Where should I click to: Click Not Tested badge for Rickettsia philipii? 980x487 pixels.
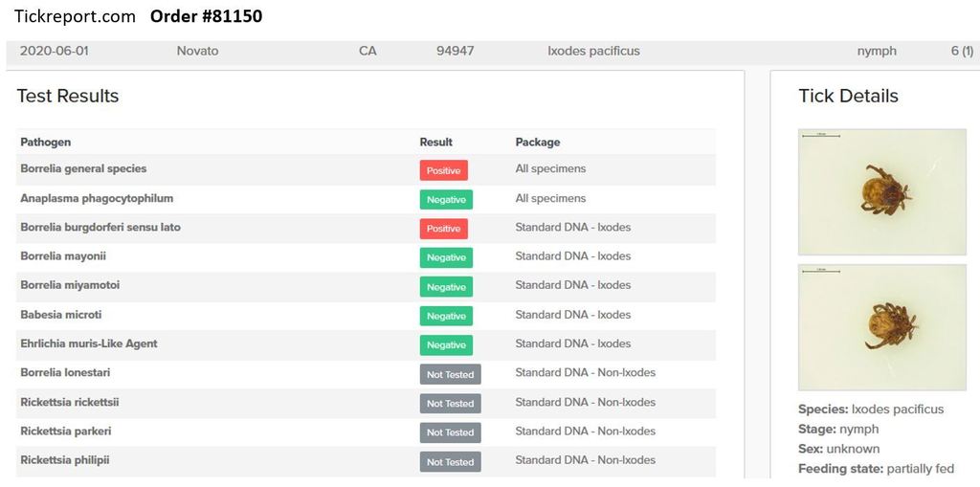(x=450, y=462)
